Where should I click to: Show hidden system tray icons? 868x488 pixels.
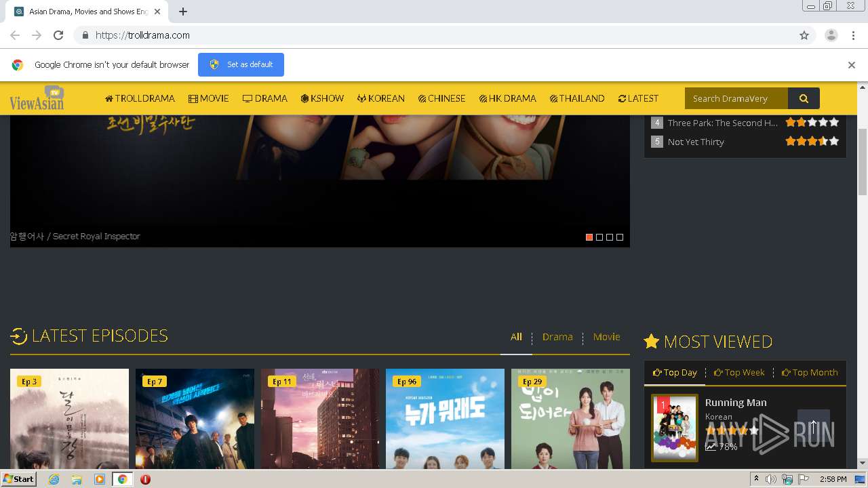point(756,479)
